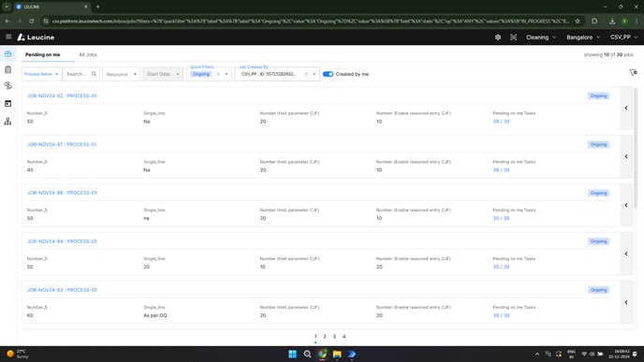644x362 pixels.
Task: Open pending tasks 39 / 39 for JOB-NOV24-92
Action: [501, 122]
